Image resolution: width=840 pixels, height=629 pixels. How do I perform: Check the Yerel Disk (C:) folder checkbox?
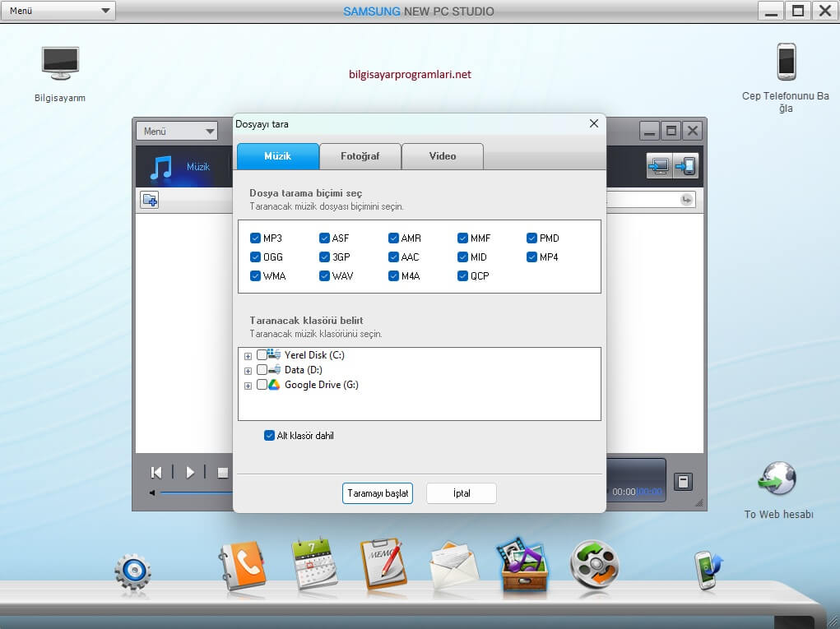pos(262,354)
